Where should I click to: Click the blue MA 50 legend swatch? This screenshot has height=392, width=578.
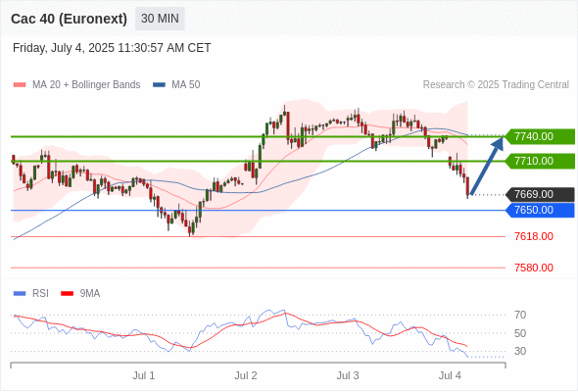(x=159, y=85)
